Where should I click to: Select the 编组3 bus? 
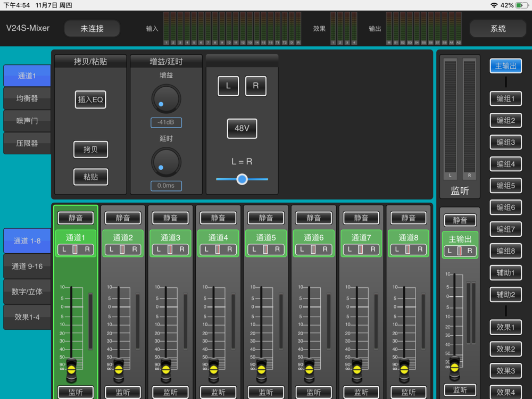pyautogui.click(x=505, y=142)
